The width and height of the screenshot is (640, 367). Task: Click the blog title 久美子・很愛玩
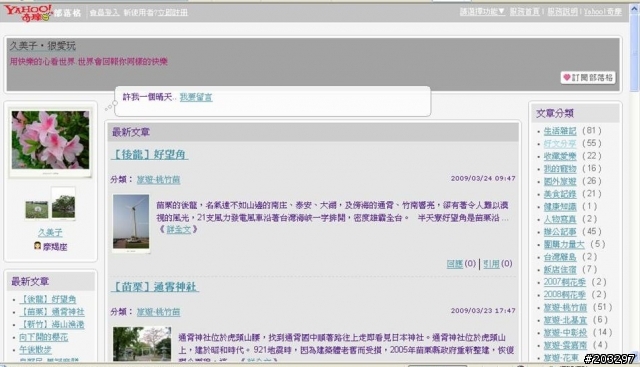(x=43, y=46)
